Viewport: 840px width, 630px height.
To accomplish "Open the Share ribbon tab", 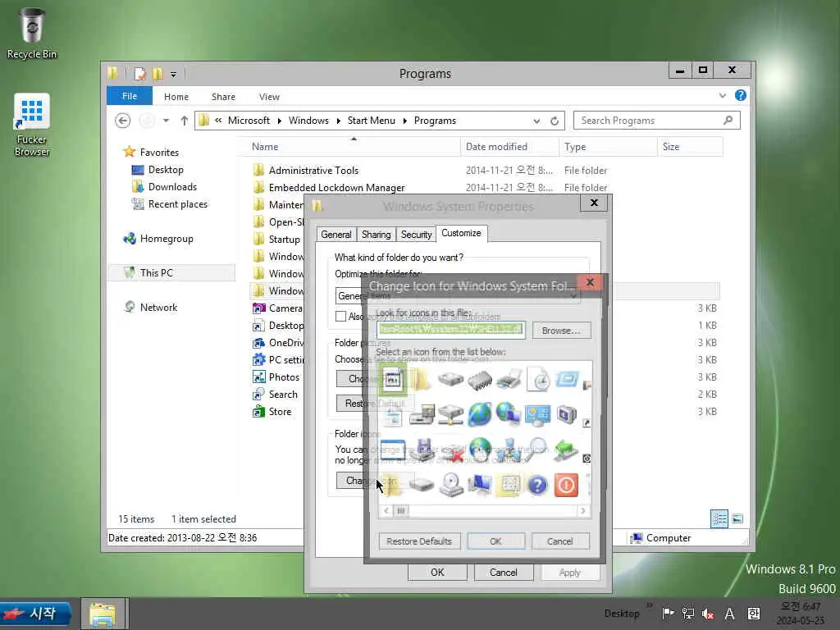I will coord(223,97).
